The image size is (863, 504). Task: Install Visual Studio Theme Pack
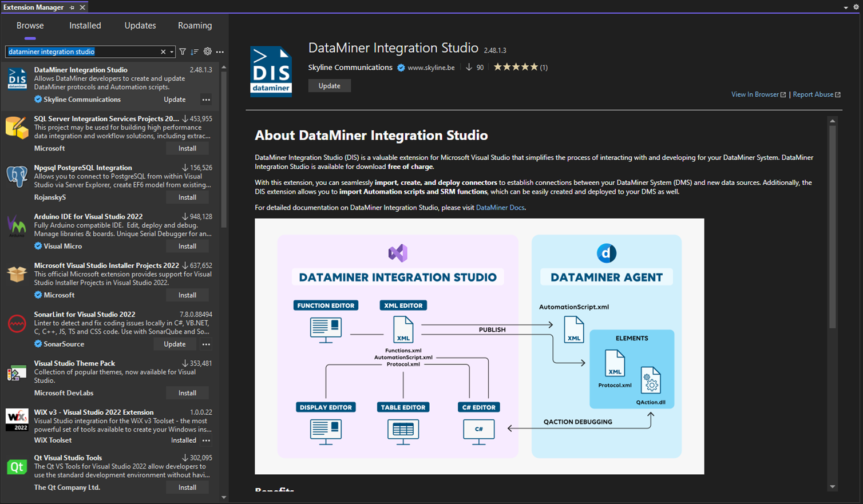187,393
